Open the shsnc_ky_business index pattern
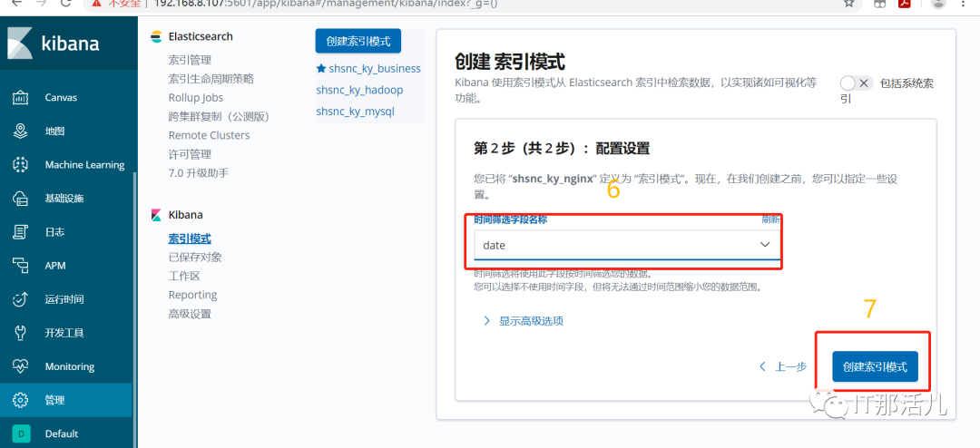The width and height of the screenshot is (980, 448). tap(375, 69)
